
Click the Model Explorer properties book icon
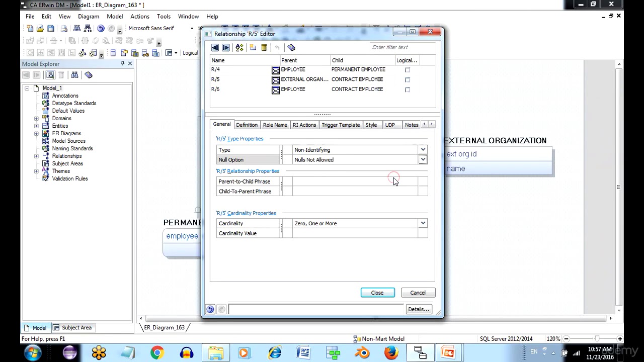(89, 75)
